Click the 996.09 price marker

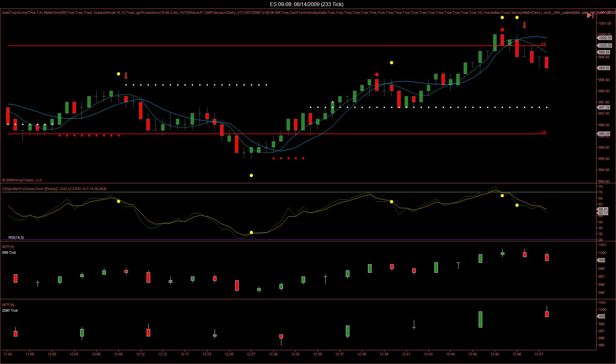coord(604,134)
